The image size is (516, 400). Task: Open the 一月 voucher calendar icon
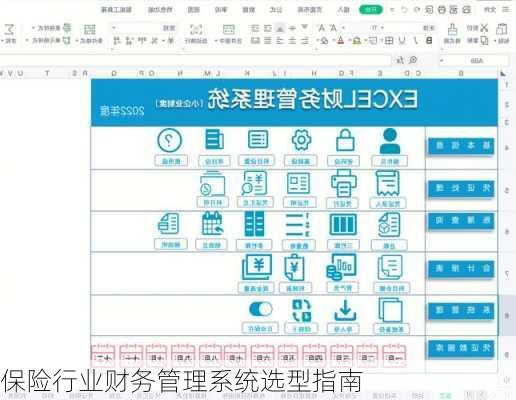[393, 356]
